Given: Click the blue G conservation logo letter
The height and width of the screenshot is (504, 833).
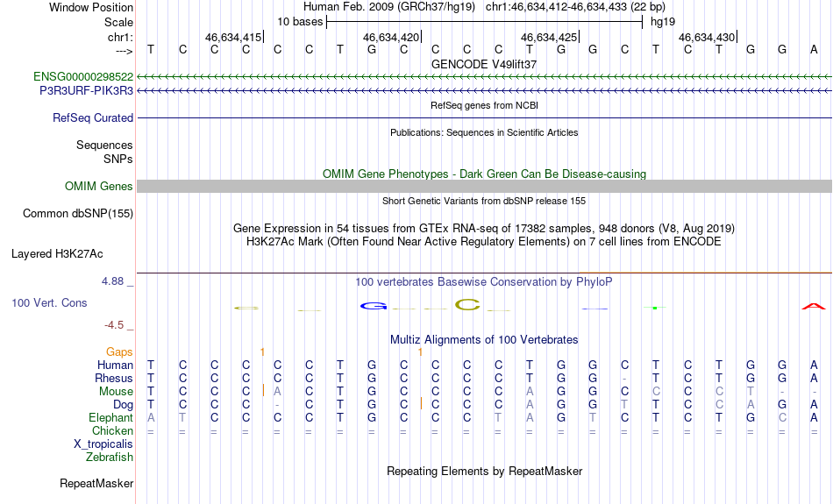Looking at the screenshot, I should tap(373, 306).
